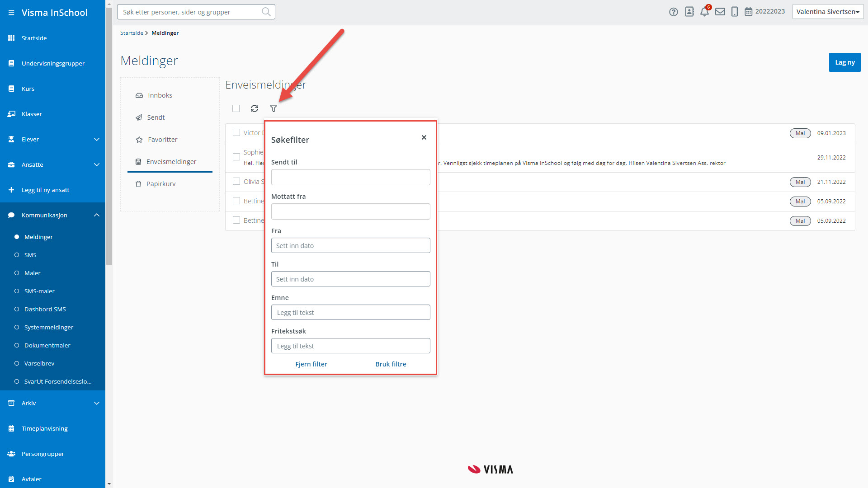Collapse the Kommunikasjon sidebar section

pos(96,215)
